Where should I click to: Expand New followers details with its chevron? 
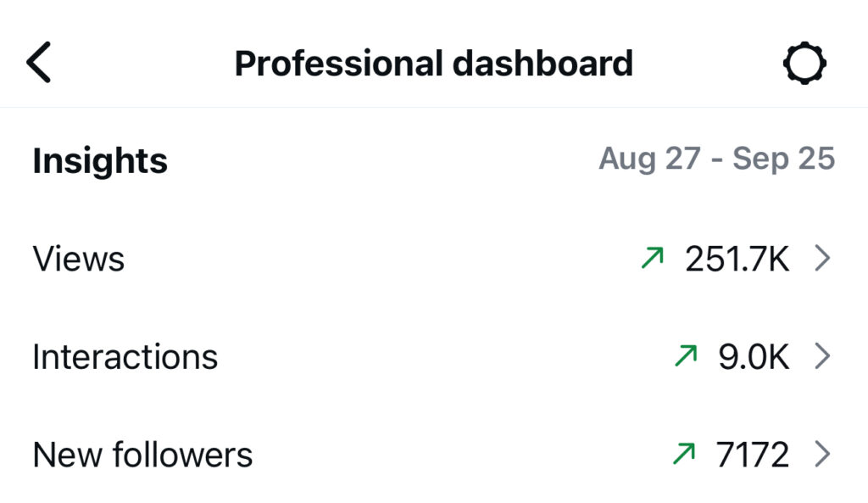(821, 455)
